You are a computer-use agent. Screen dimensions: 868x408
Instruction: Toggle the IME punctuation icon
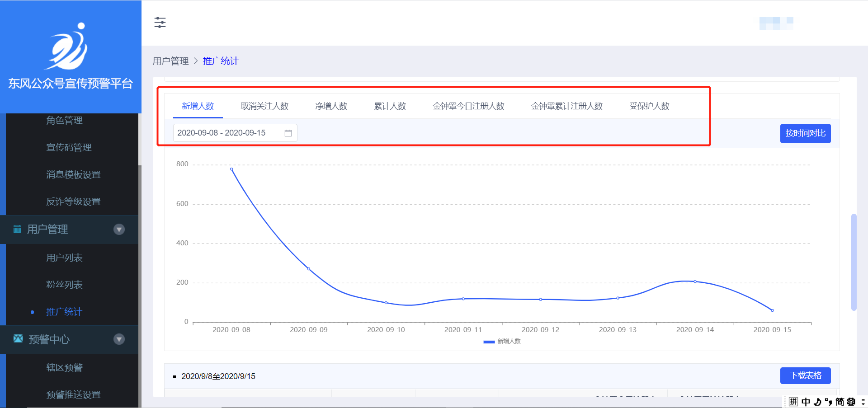pyautogui.click(x=828, y=402)
